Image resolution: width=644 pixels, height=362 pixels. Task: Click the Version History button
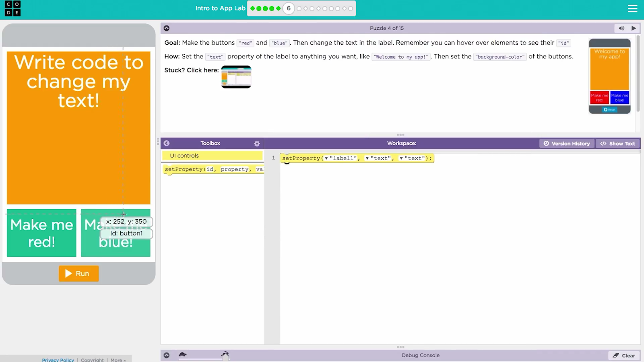click(566, 144)
